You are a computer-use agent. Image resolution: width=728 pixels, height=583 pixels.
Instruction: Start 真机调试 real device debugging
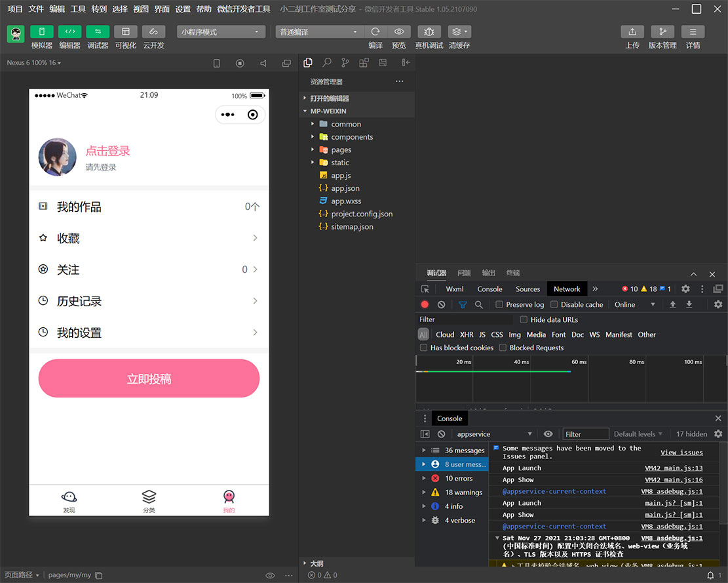coord(429,31)
